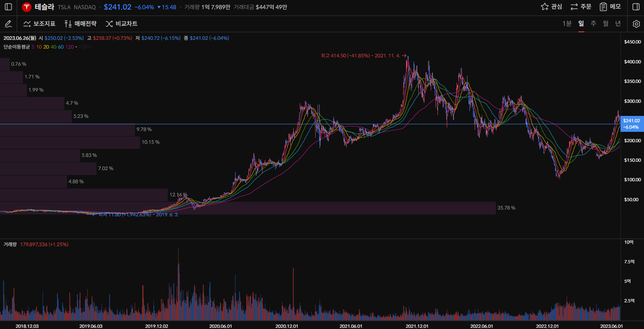This screenshot has height=329, width=644.
Task: Open chart settings gear
Action: coord(636,24)
